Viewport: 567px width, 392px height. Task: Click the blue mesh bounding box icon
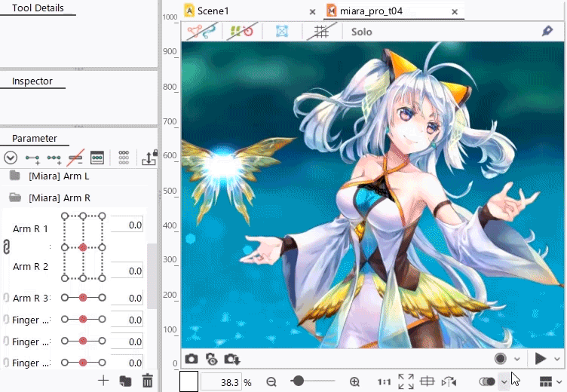[x=282, y=32]
